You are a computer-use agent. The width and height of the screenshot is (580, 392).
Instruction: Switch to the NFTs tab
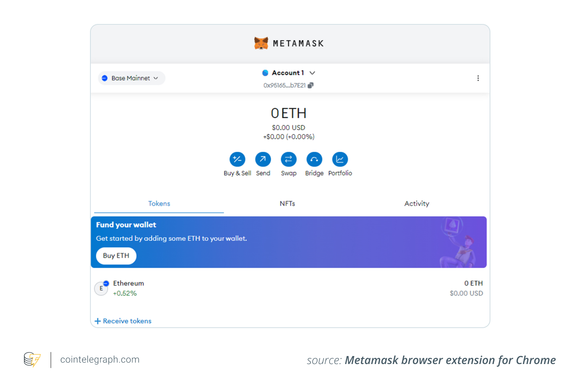[x=288, y=204]
